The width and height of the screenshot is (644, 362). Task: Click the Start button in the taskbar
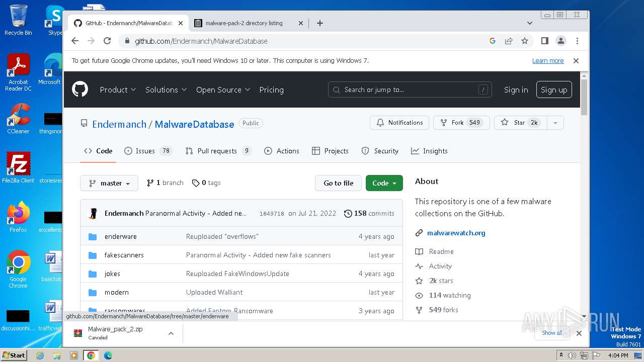pyautogui.click(x=14, y=355)
